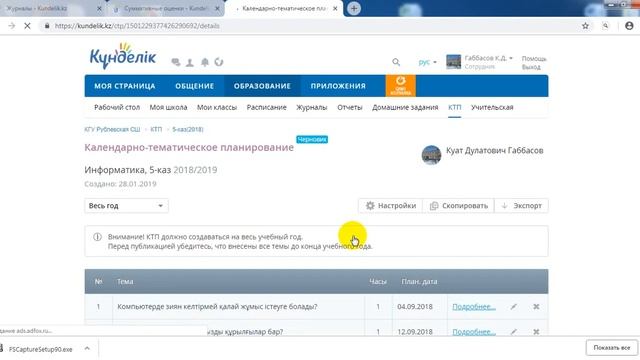Click the Помощь link
Image resolution: width=640 pixels, height=360 pixels.
pos(534,58)
